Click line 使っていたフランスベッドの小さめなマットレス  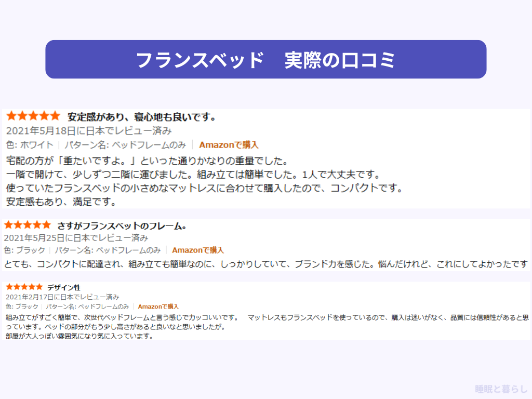tap(205, 188)
